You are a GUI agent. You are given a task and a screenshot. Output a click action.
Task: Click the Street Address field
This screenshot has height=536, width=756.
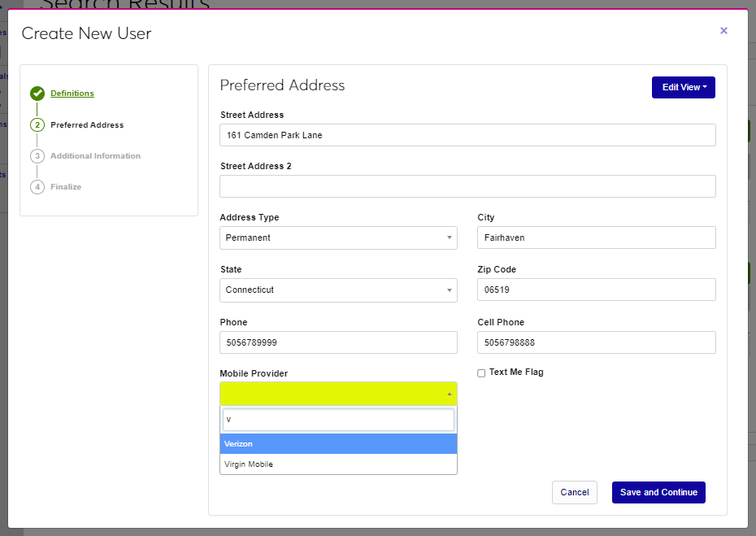click(x=467, y=135)
